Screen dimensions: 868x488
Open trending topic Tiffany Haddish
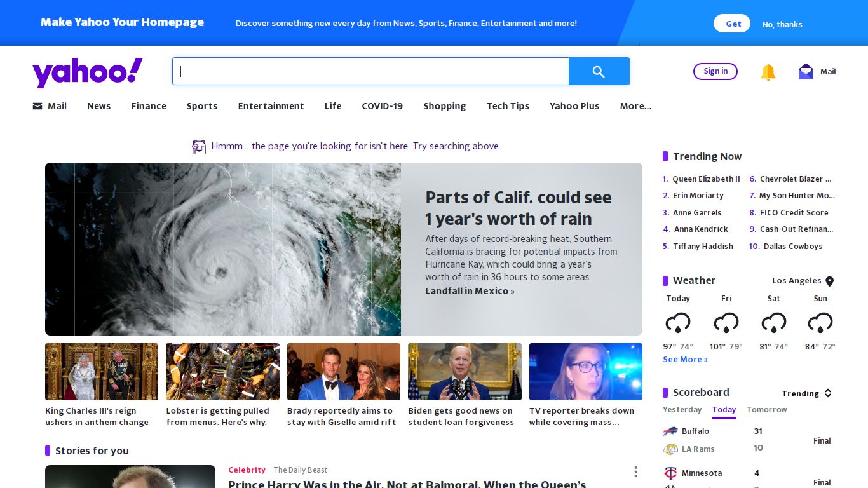pos(703,247)
